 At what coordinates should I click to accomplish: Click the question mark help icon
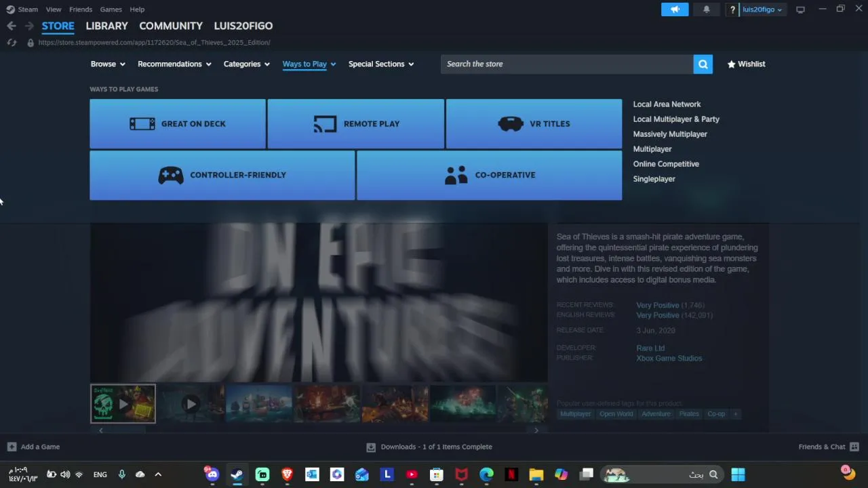(732, 9)
